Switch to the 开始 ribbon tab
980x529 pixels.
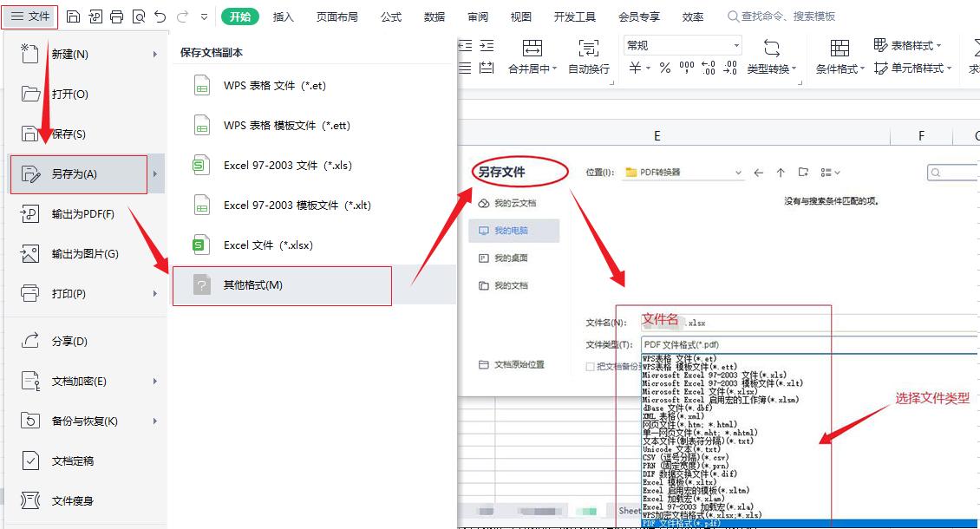pyautogui.click(x=240, y=16)
